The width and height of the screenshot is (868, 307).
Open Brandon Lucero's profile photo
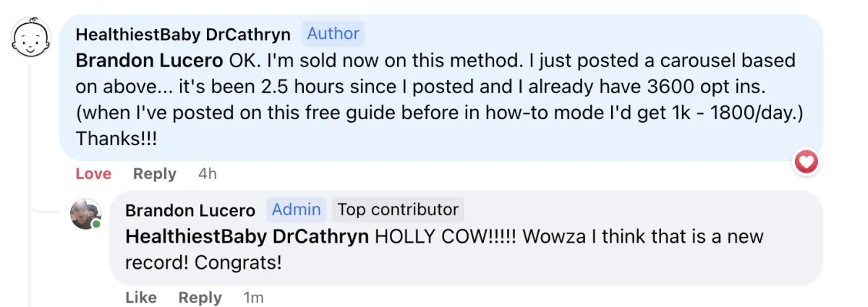[x=85, y=214]
